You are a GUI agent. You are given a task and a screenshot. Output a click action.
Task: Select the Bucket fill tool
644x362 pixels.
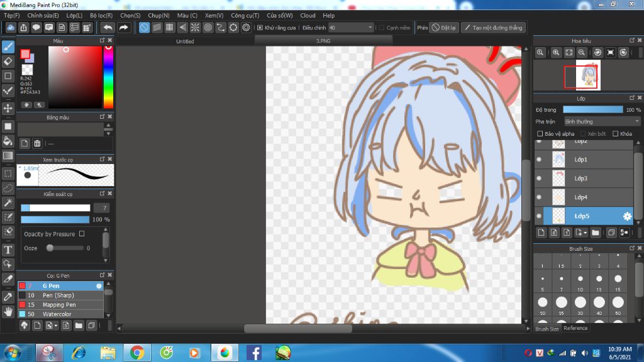(x=8, y=141)
